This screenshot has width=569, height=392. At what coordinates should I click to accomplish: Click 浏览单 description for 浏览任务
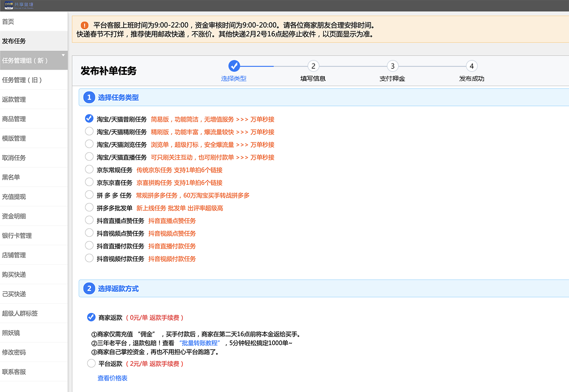tap(212, 145)
